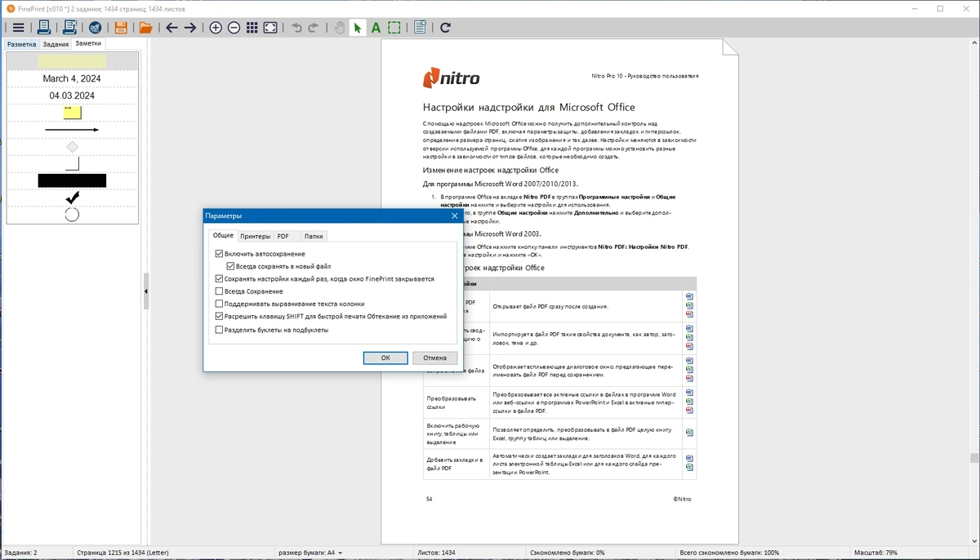Click the 'Отмена' button
Image resolution: width=980 pixels, height=560 pixels.
[434, 358]
